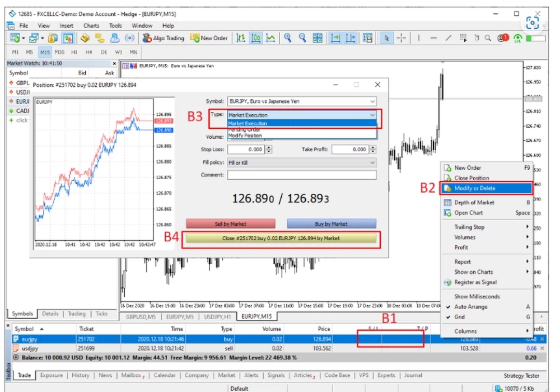Click the tile windows grid icon
The width and height of the screenshot is (560, 392).
(318, 38)
